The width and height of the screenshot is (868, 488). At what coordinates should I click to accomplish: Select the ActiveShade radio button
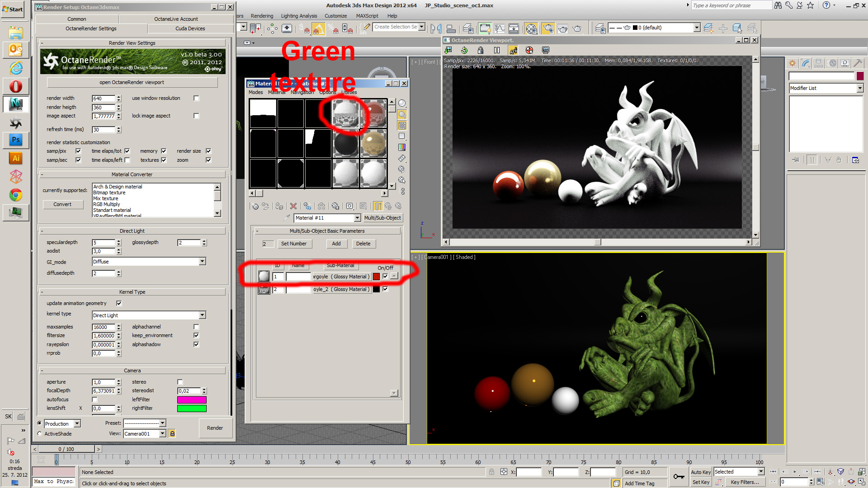(x=40, y=434)
